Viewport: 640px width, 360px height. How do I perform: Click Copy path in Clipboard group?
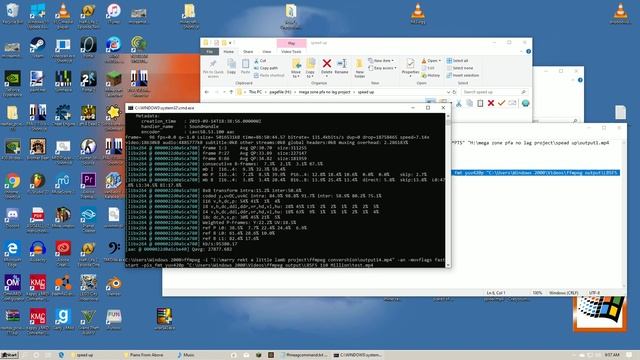pos(266,68)
